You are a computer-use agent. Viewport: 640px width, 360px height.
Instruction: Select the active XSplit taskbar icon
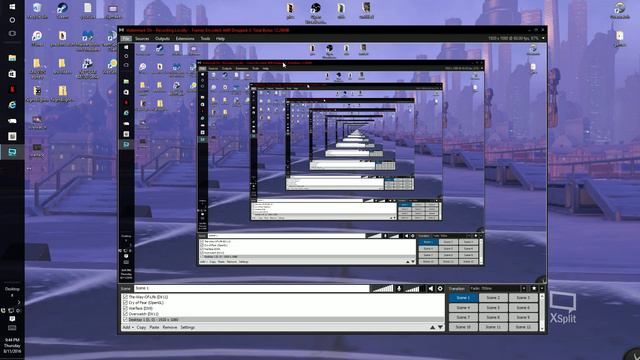[12, 152]
